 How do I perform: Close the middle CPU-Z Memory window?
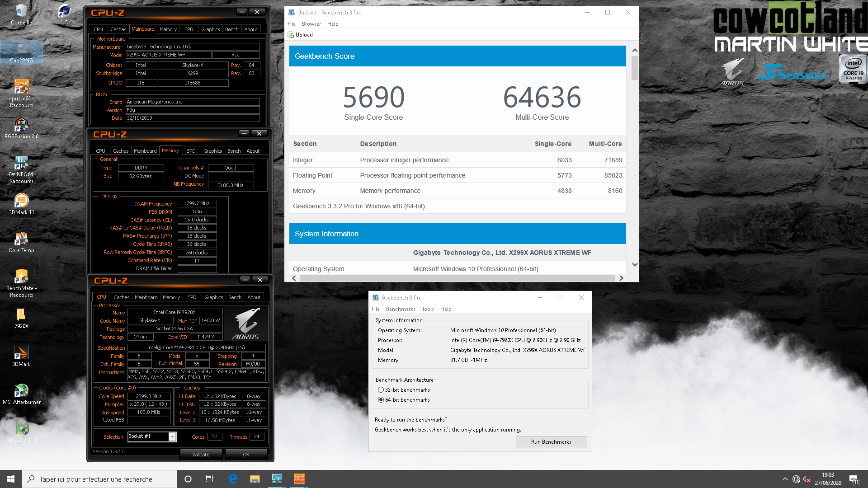259,133
